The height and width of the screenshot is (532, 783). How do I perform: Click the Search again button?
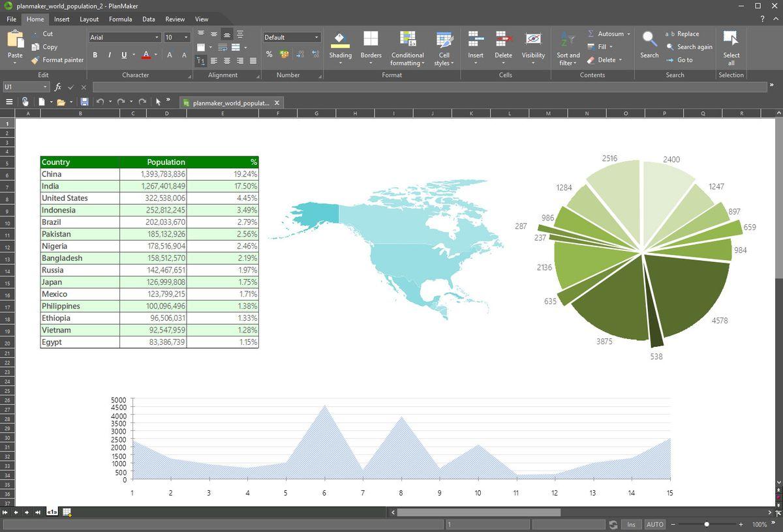689,47
